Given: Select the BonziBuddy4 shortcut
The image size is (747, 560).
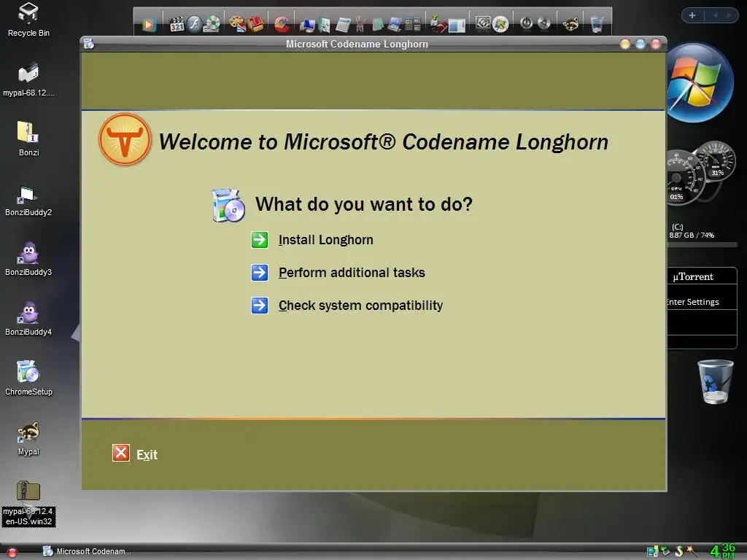Looking at the screenshot, I should pyautogui.click(x=28, y=319).
